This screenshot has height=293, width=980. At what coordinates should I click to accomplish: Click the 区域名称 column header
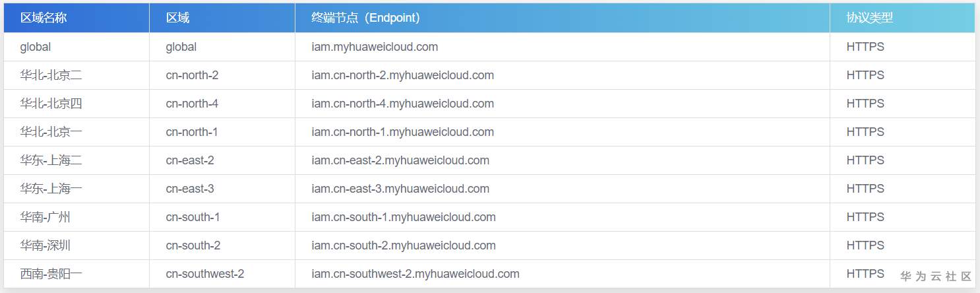[44, 18]
